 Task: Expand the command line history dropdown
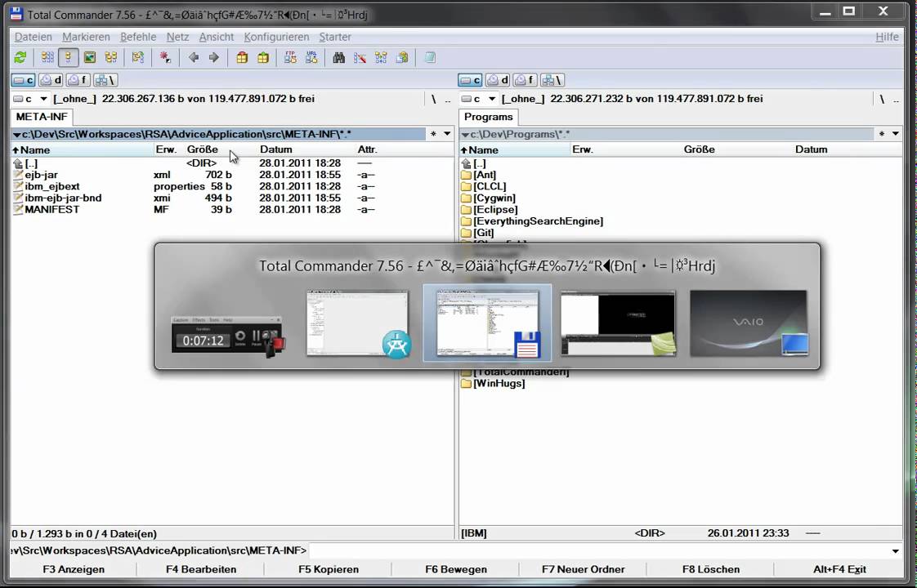point(896,550)
